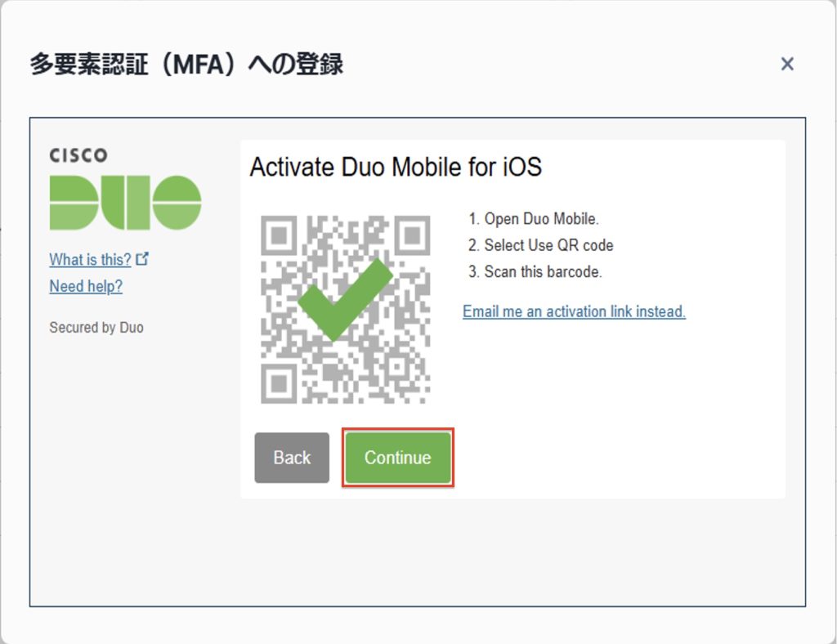Click external-link icon beside 'What is this?'
Viewport: 837px width, 644px height.
pos(142,259)
